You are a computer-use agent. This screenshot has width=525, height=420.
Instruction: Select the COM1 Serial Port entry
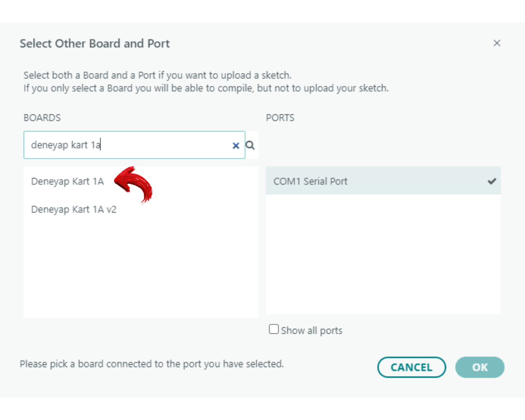coord(311,181)
